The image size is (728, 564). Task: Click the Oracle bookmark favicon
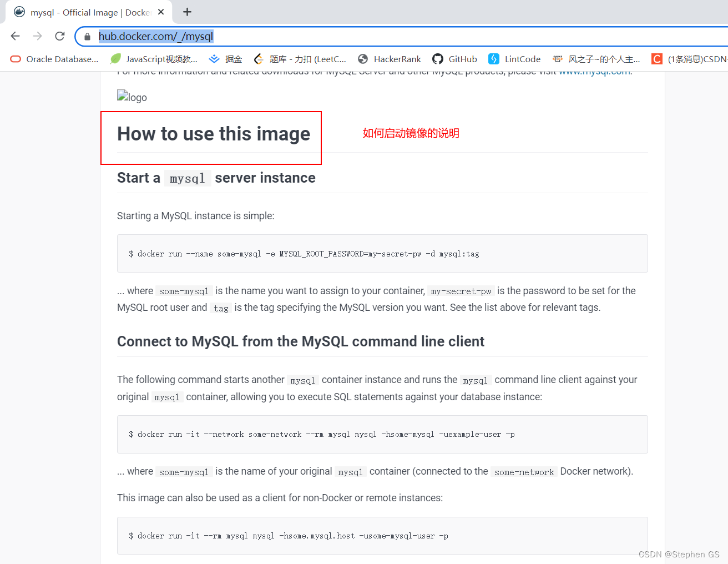[16, 59]
